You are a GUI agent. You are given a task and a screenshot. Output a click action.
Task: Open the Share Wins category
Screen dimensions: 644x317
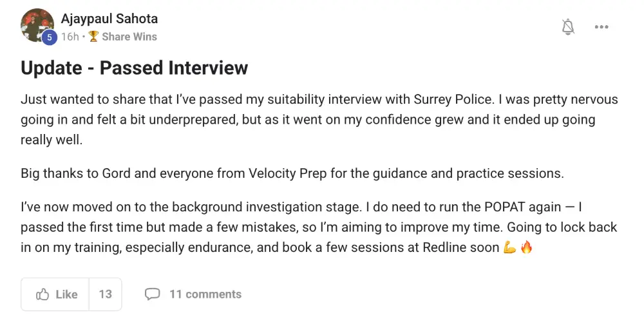click(x=129, y=37)
